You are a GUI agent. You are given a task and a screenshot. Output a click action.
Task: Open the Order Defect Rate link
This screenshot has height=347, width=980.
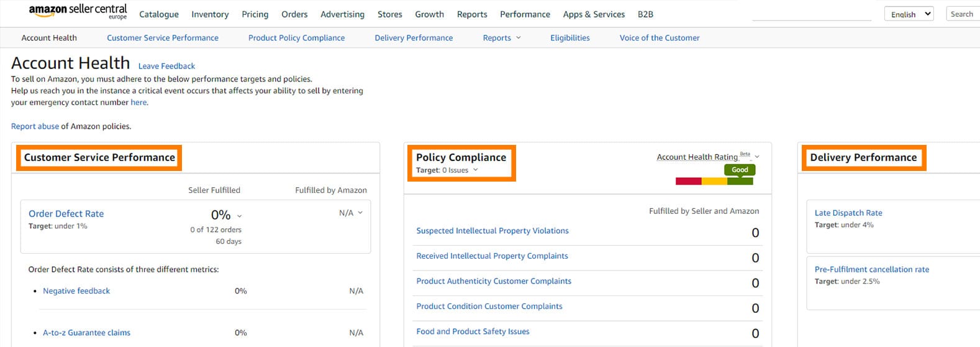point(66,214)
